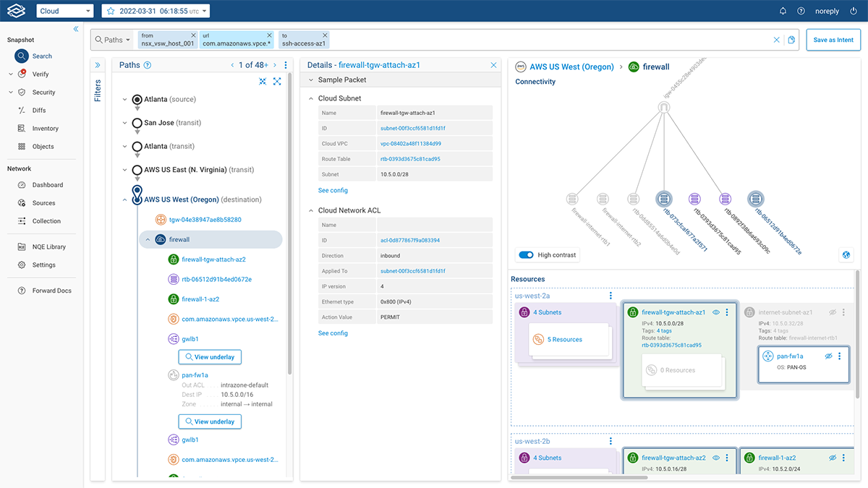
Task: Open the legend globe icon in the Connectivity view
Action: click(x=846, y=254)
